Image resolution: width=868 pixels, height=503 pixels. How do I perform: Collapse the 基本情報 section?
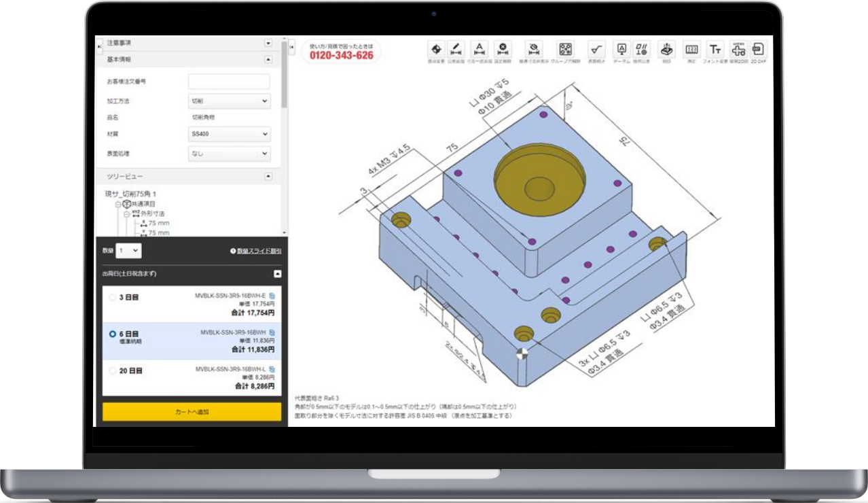pyautogui.click(x=268, y=60)
